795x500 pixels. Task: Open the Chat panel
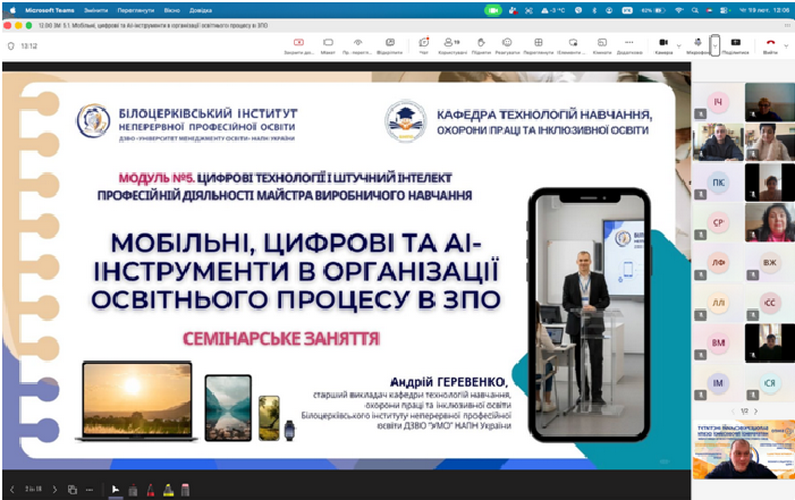pyautogui.click(x=424, y=44)
